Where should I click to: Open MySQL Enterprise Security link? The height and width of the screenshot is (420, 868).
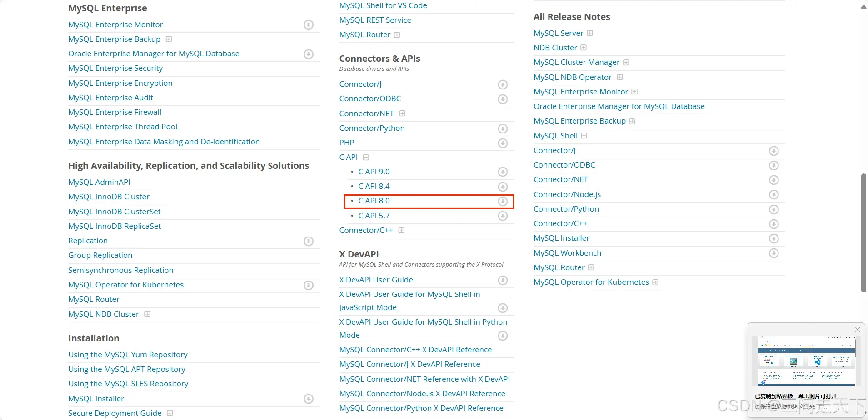coord(115,68)
